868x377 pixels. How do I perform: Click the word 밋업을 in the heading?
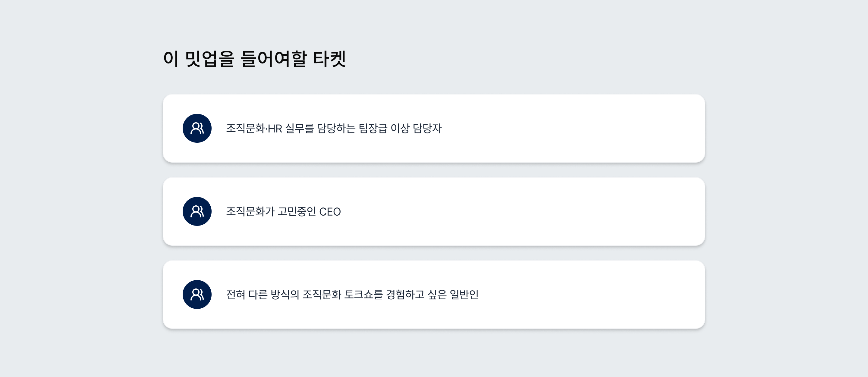(209, 59)
